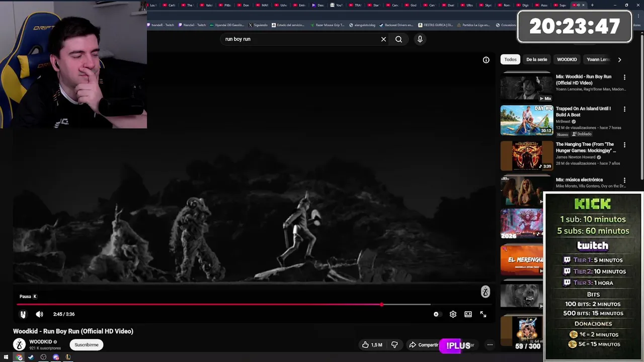Select the 'De la serie' chip

[536, 59]
